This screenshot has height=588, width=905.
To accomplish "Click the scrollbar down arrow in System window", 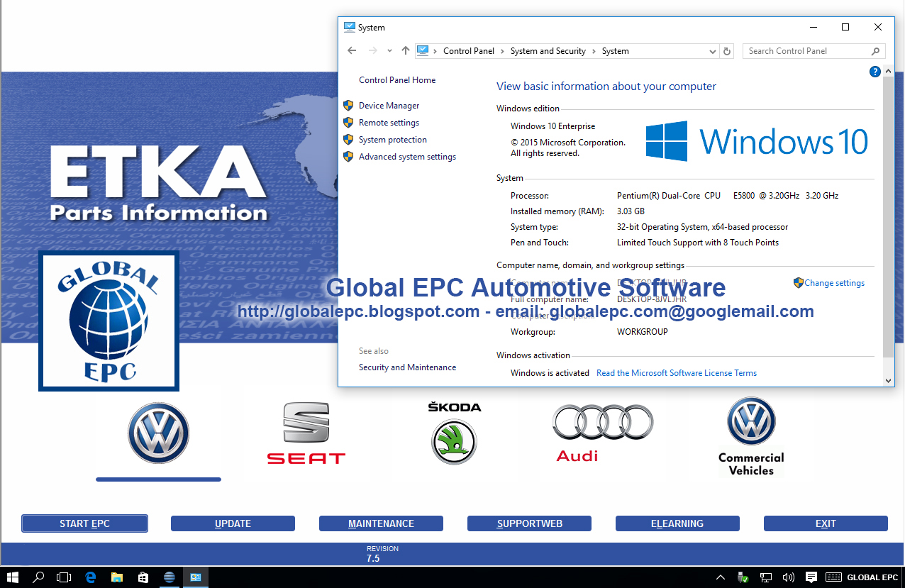I will pos(889,381).
